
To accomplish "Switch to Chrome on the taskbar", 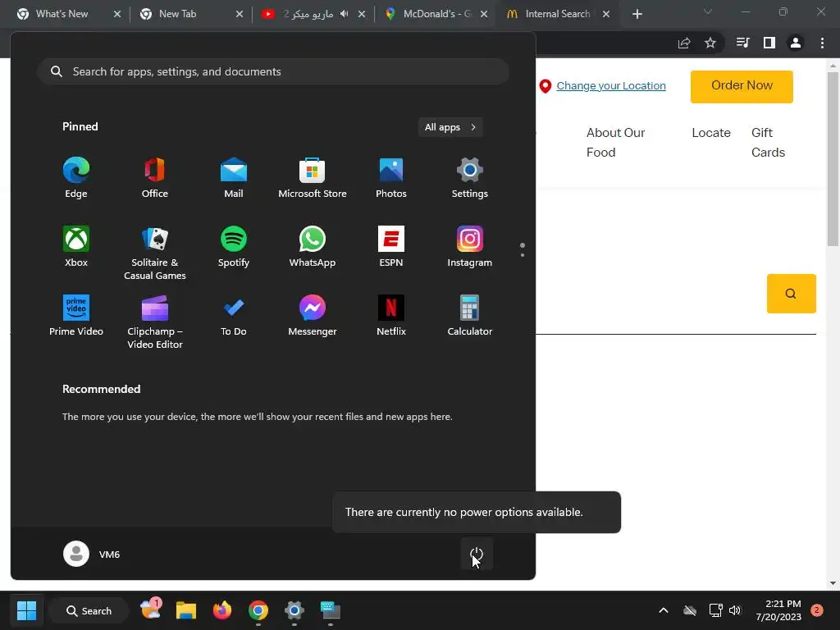I will point(258,610).
